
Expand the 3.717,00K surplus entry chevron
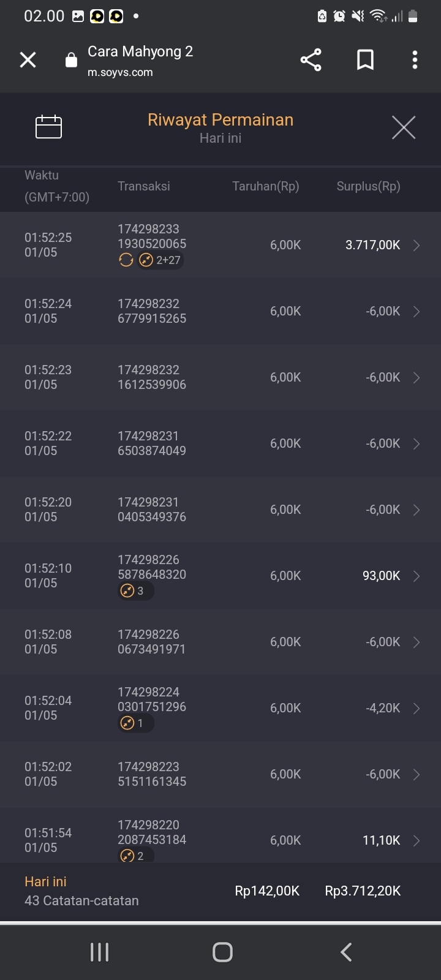[x=417, y=246]
